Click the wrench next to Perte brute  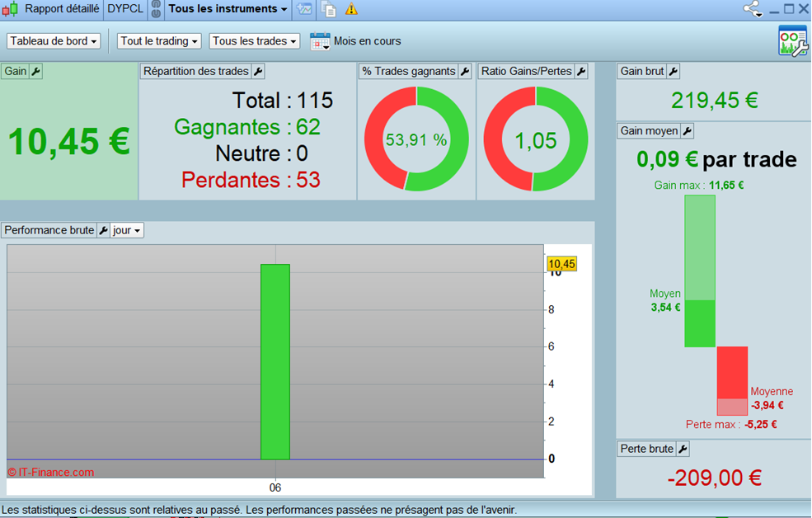[683, 449]
